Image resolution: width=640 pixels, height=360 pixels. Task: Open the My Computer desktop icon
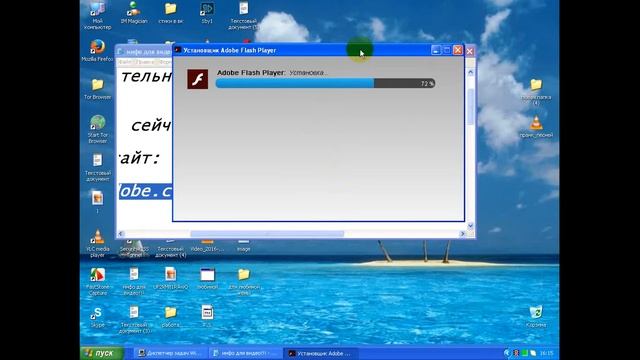pyautogui.click(x=97, y=10)
